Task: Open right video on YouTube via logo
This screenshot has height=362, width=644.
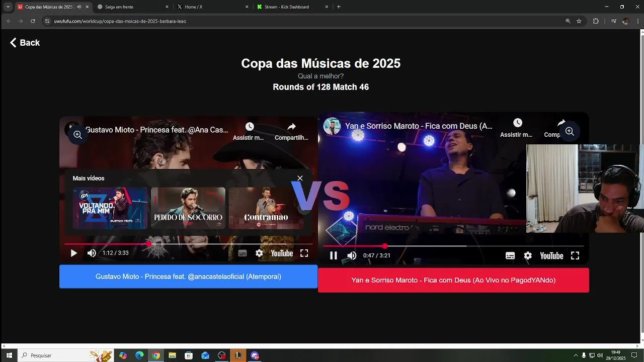Action: pos(551,255)
